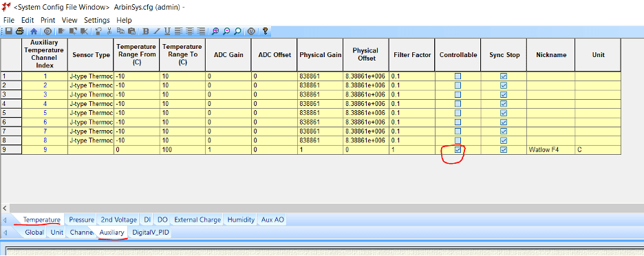Switch to the Pressure tab
Viewport: 644px width, 256px height.
pos(81,220)
